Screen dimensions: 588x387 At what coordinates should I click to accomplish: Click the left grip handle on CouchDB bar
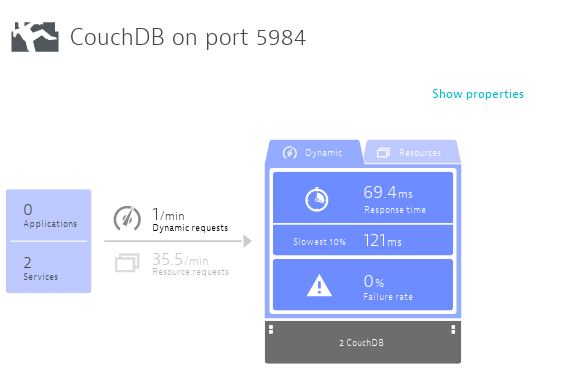point(271,330)
